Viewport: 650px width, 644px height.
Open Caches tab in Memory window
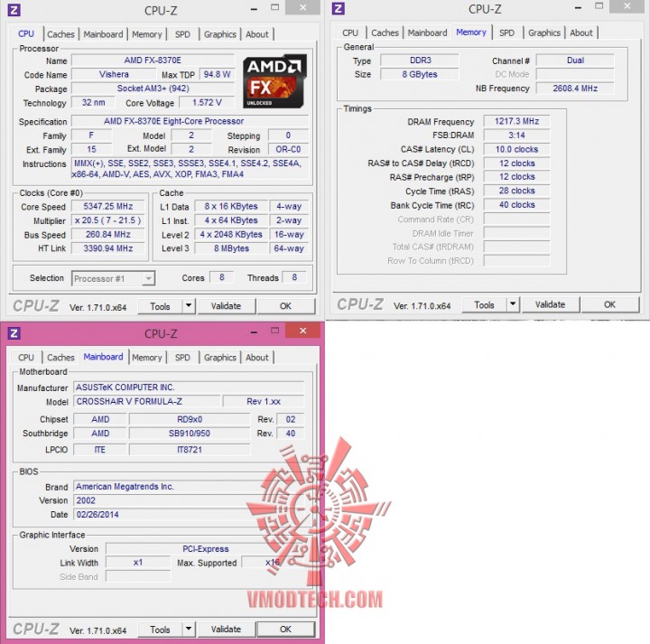click(385, 33)
